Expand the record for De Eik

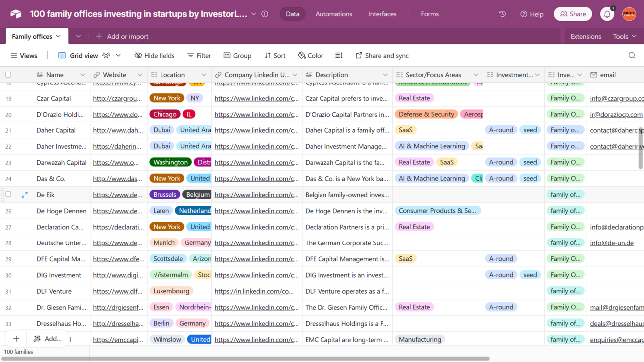pos(24,195)
